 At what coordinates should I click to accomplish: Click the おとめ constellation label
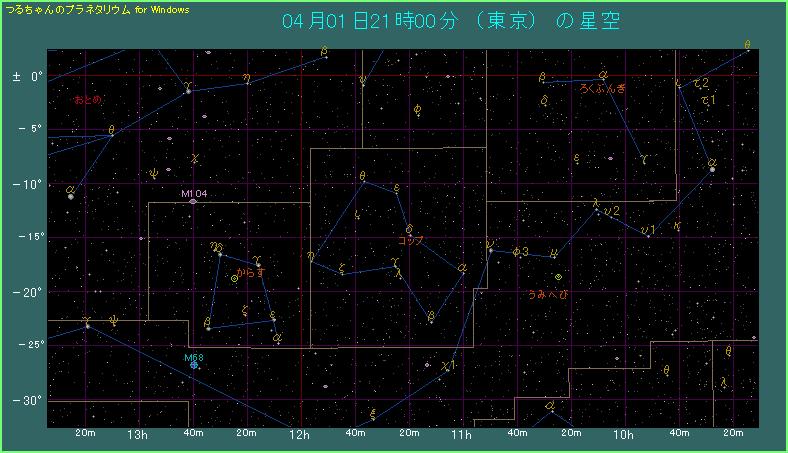(x=87, y=100)
